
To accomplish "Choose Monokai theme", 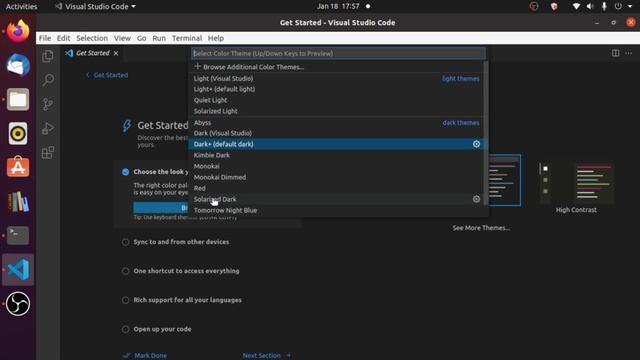I will 337,166.
